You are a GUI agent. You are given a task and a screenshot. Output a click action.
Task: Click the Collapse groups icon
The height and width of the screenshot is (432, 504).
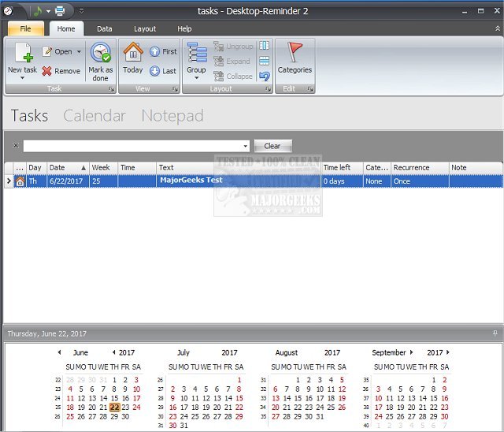pos(219,76)
